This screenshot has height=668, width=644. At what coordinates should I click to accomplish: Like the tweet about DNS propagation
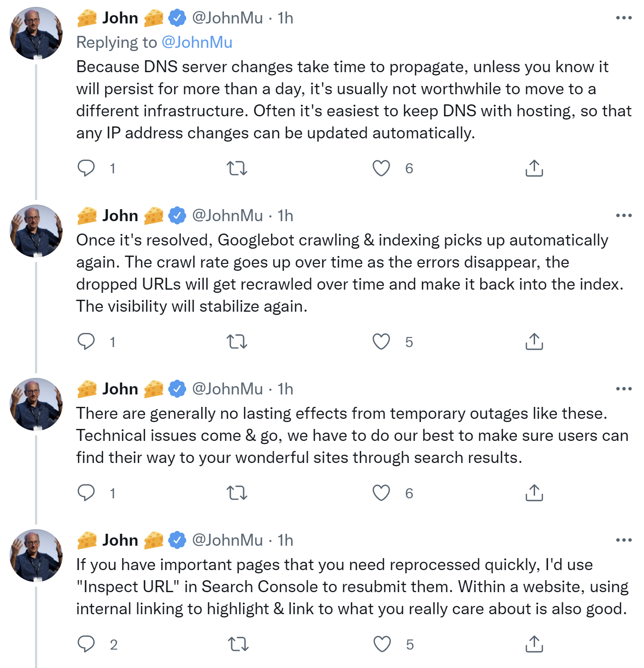[x=381, y=168]
